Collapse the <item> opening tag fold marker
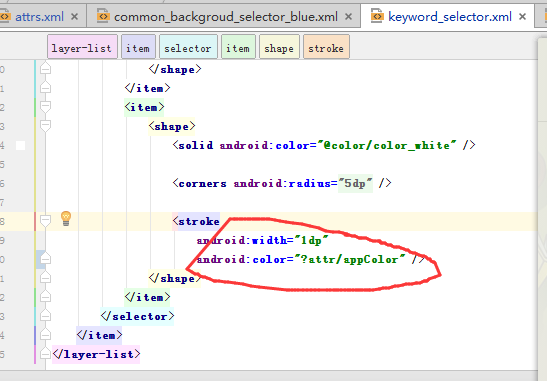The image size is (547, 381). [x=45, y=107]
